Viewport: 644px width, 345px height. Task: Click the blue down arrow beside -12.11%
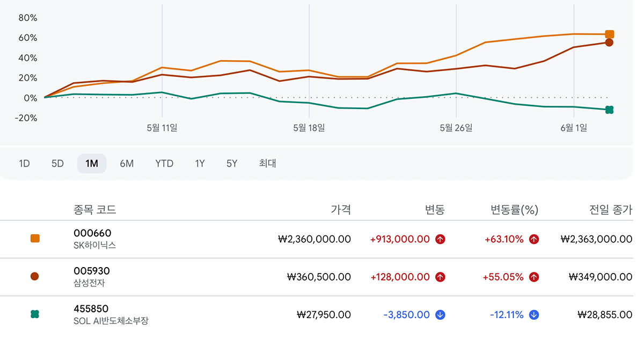[x=533, y=315]
